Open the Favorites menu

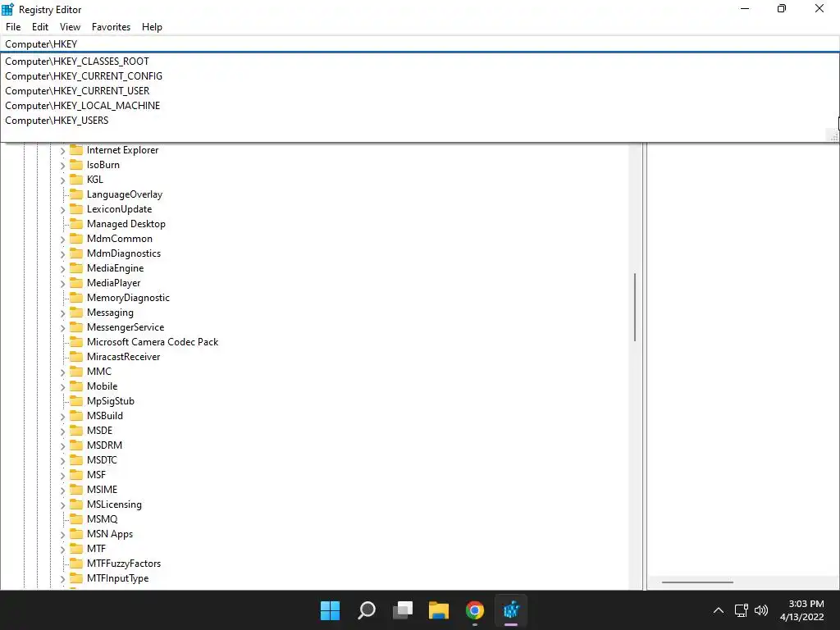point(111,27)
